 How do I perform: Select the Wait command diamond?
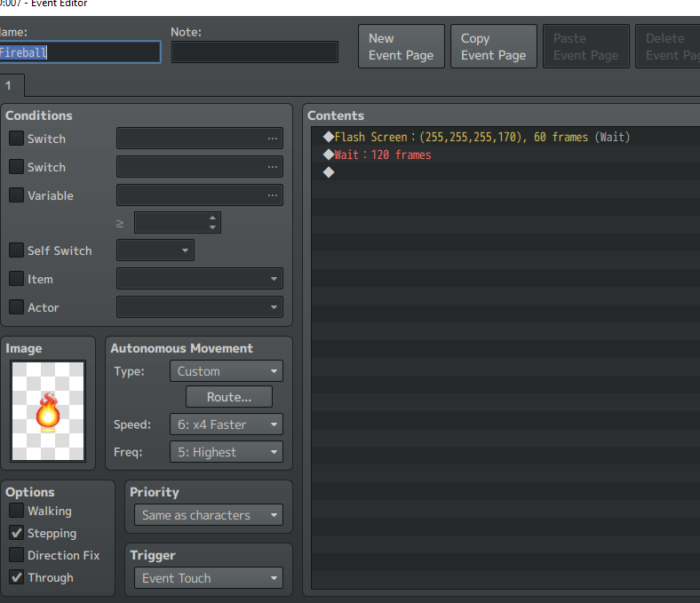(329, 155)
